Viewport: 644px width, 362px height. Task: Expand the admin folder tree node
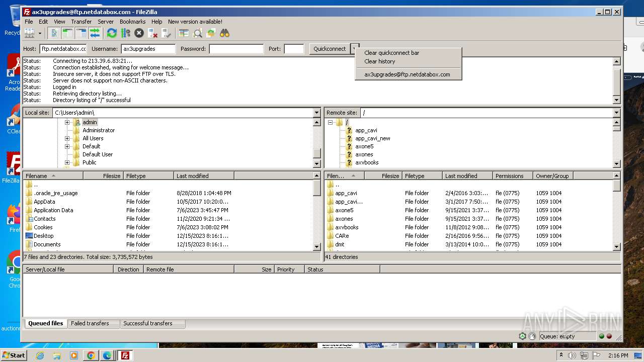67,122
